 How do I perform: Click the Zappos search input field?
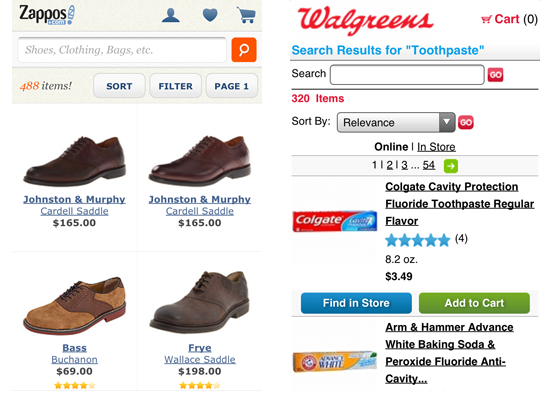122,50
